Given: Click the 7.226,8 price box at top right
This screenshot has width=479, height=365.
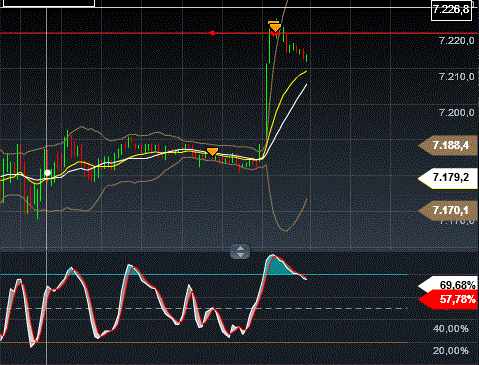Looking at the screenshot, I should (x=451, y=10).
